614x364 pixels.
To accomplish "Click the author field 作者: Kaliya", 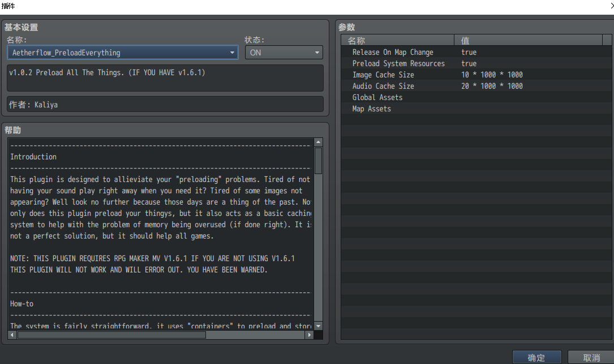I will coord(165,105).
